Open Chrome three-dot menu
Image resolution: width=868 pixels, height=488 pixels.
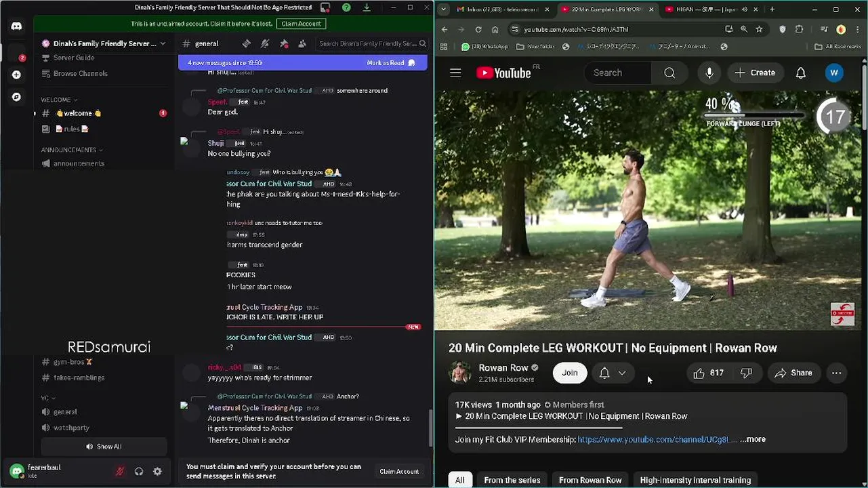[x=857, y=29]
